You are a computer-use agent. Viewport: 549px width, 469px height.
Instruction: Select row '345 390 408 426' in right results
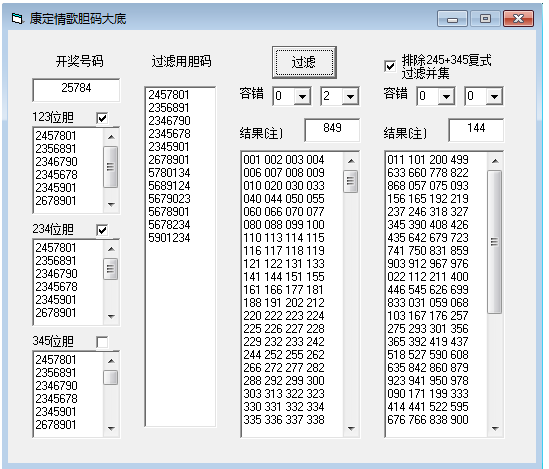(428, 225)
